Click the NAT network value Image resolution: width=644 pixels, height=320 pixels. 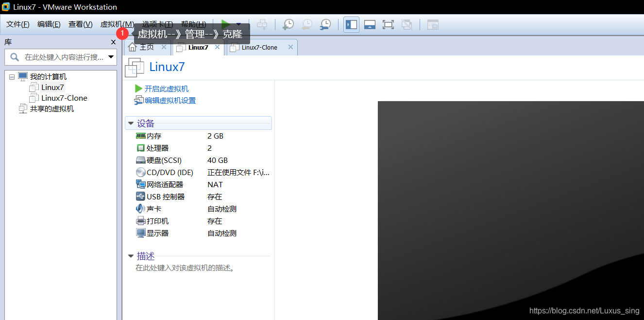pos(215,185)
